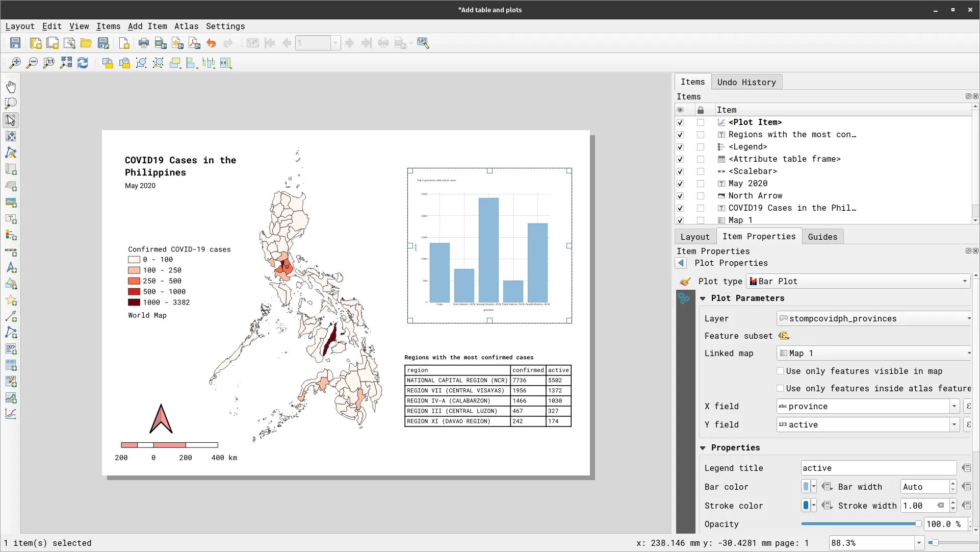
Task: Click the Save Project toolbar icon
Action: (x=15, y=43)
